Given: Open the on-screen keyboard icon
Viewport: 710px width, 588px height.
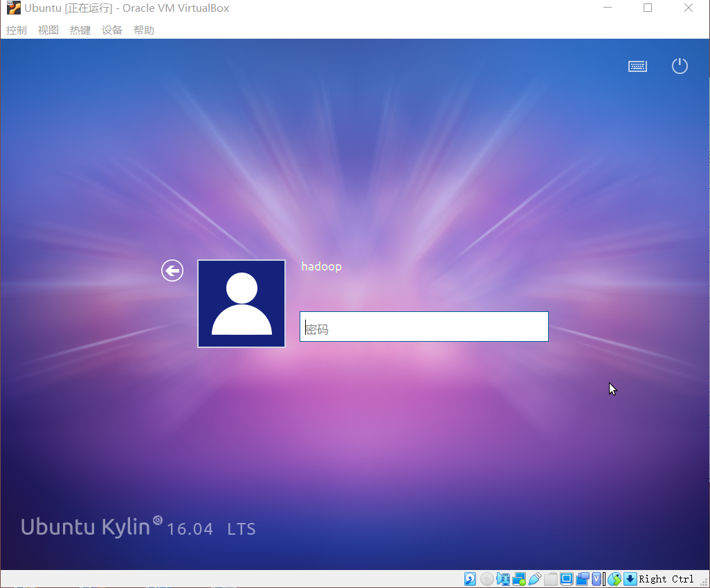Looking at the screenshot, I should click(x=637, y=66).
